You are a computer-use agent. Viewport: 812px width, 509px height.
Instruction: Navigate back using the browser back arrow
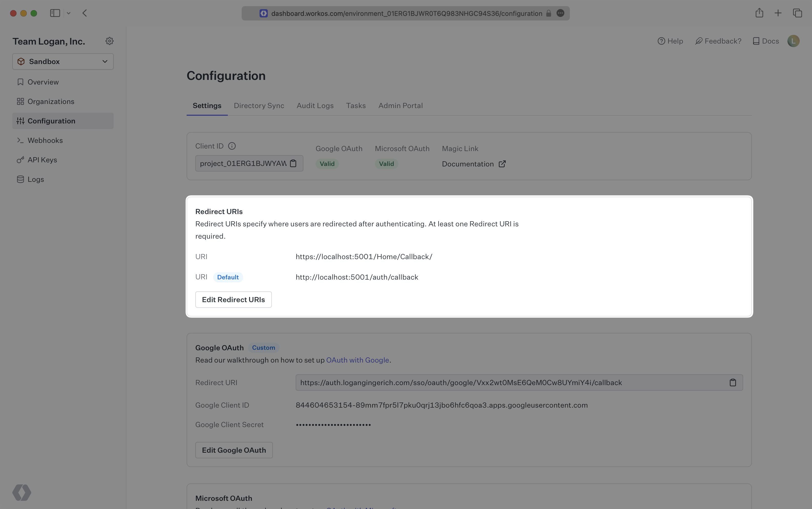(x=85, y=13)
